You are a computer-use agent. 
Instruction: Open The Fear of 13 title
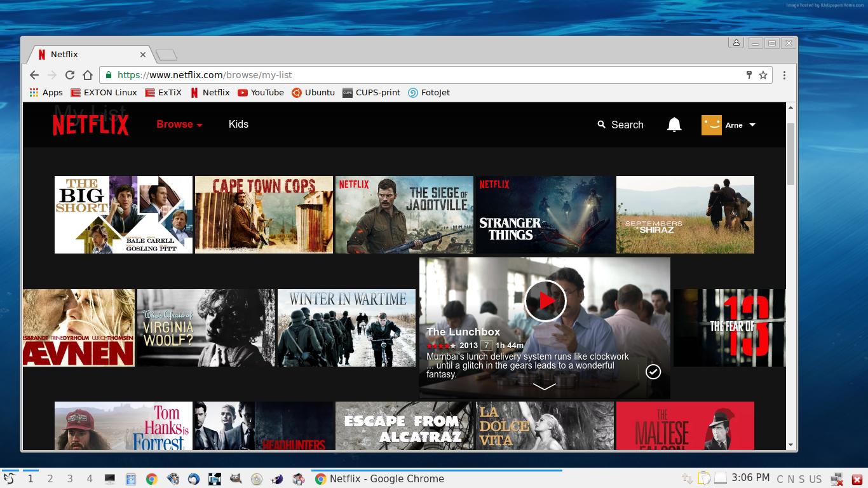pos(729,328)
